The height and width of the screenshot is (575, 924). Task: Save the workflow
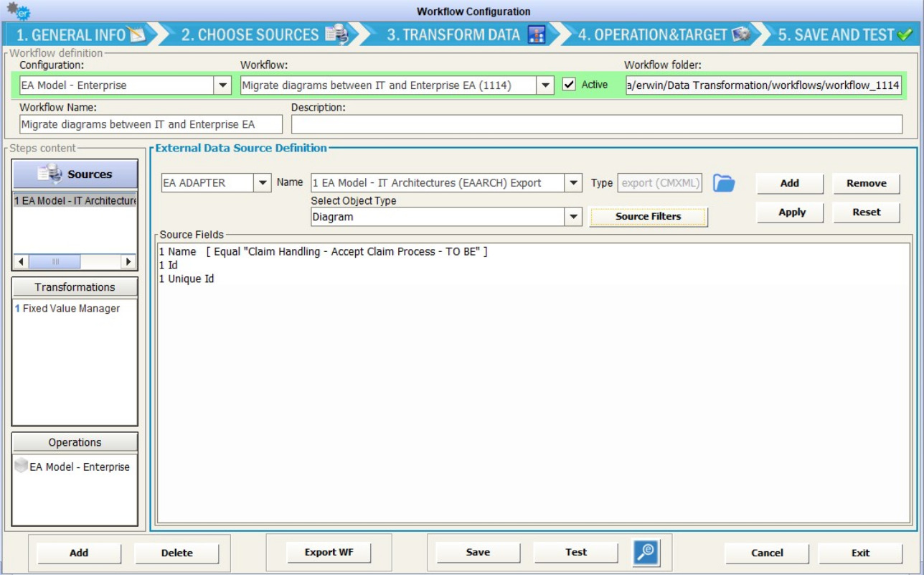pyautogui.click(x=478, y=552)
